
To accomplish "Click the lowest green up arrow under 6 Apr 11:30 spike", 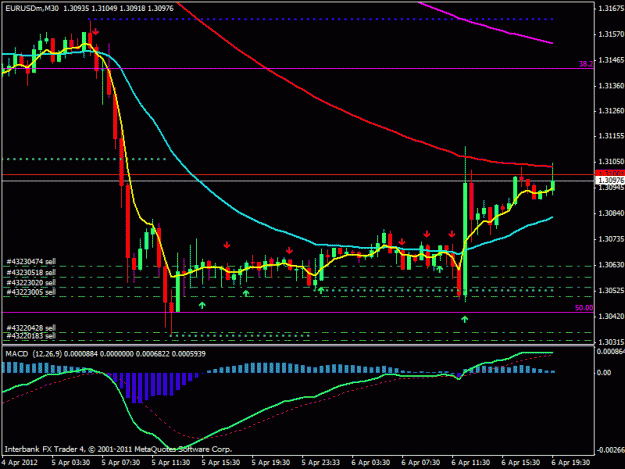I will 464,319.
